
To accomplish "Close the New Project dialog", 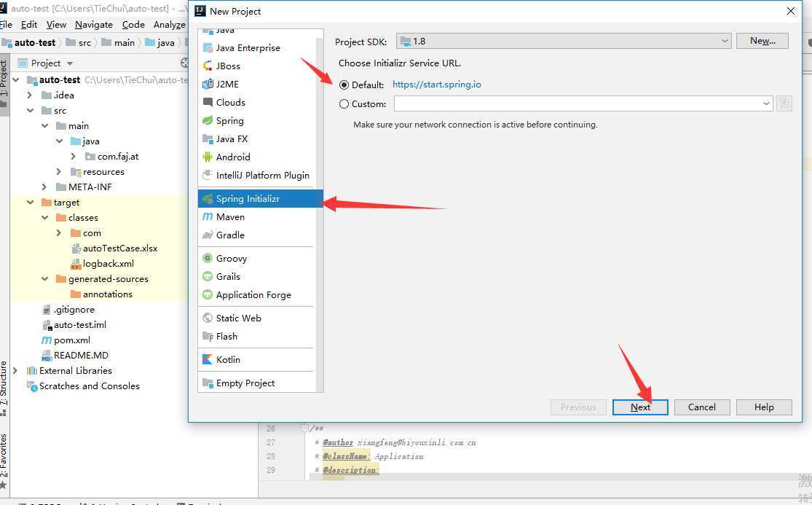I will [791, 11].
